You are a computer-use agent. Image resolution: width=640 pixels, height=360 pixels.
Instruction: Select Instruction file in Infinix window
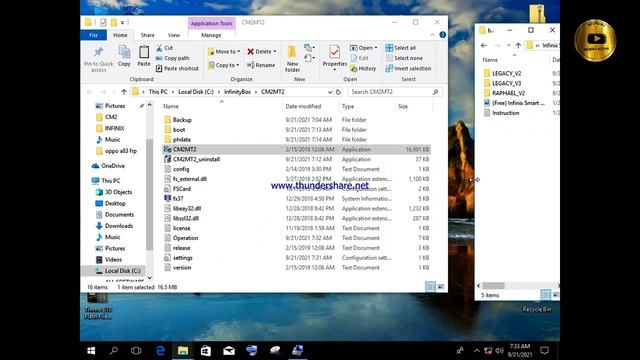click(x=506, y=113)
